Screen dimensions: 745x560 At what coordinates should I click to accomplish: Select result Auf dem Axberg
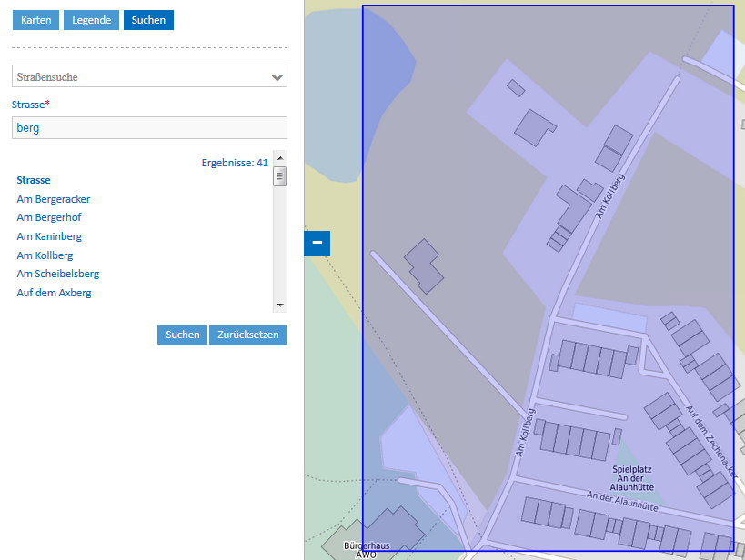(54, 293)
